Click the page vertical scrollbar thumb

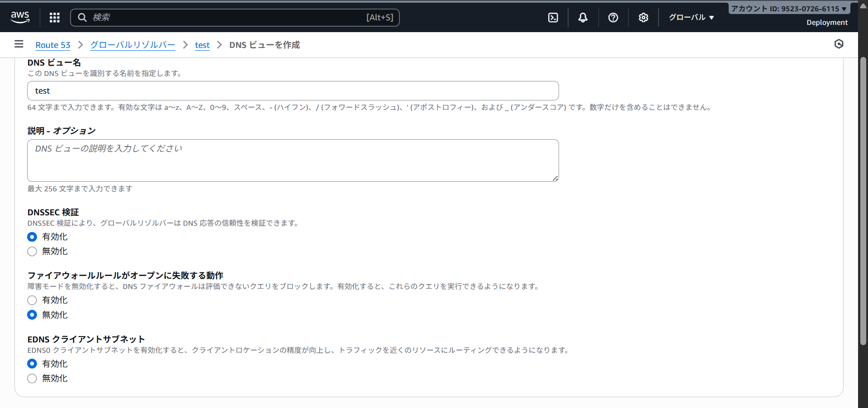click(863, 201)
